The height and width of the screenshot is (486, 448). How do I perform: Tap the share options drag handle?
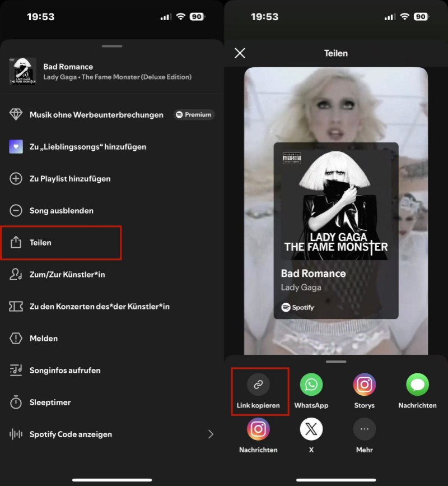point(336,362)
